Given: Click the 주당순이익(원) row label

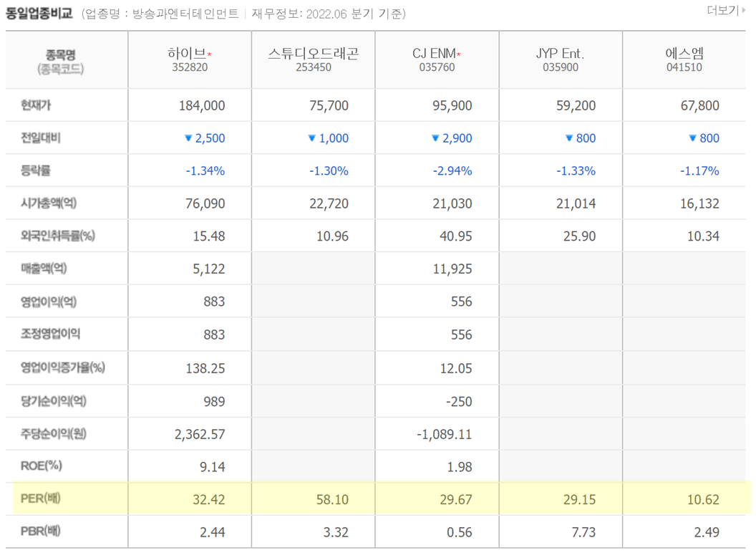Looking at the screenshot, I should click(x=54, y=433).
